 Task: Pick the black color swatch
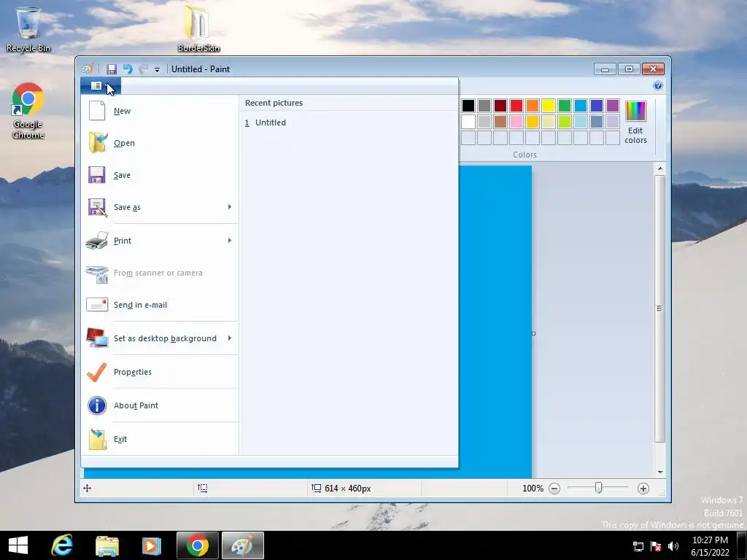click(x=468, y=105)
